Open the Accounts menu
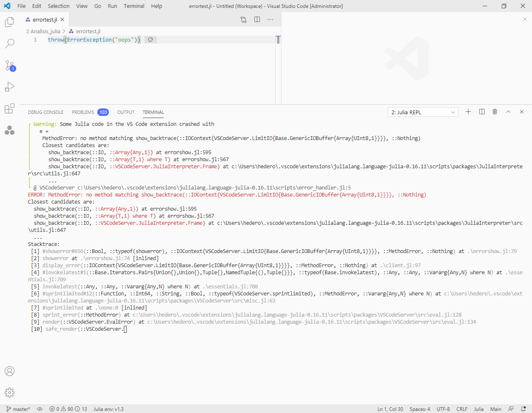The image size is (532, 413). (10, 371)
